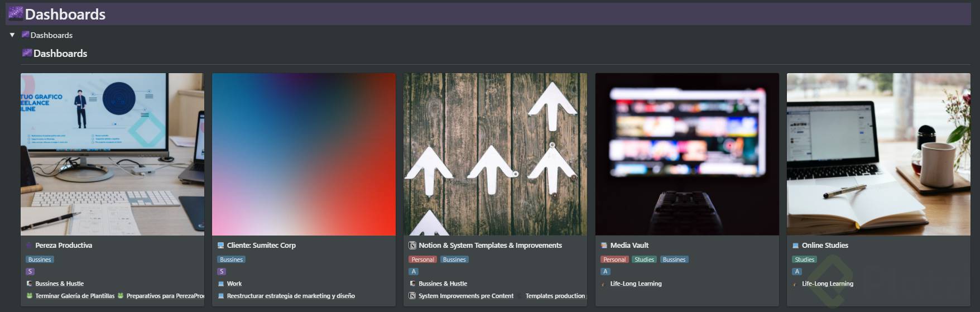This screenshot has width=980, height=312.
Task: Open System Improvements pre Content item
Action: tap(466, 296)
